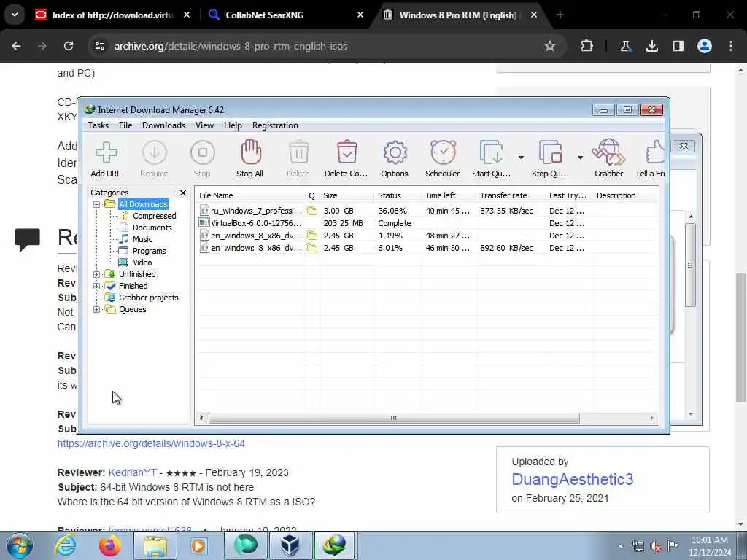Click the Stop All hand icon
The height and width of the screenshot is (560, 747).
click(x=250, y=159)
